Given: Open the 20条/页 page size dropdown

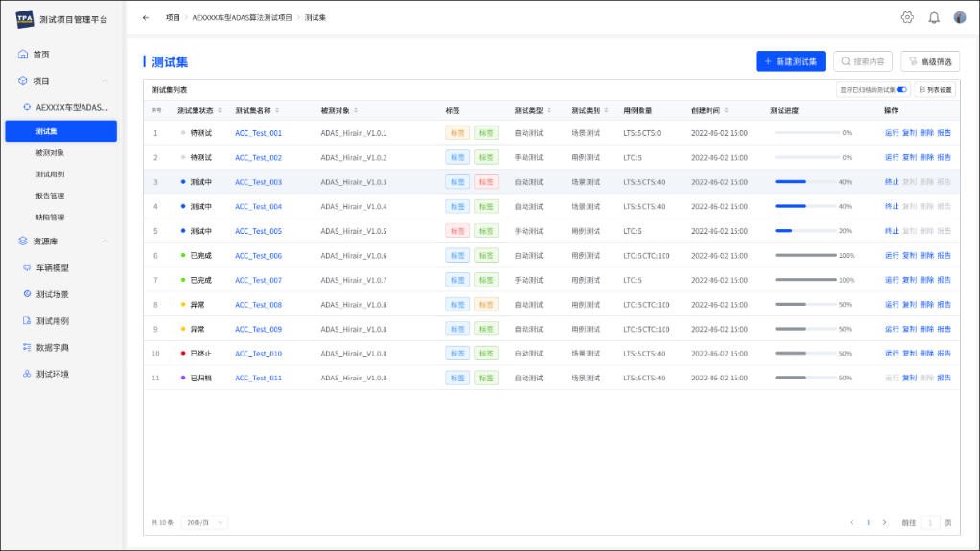Looking at the screenshot, I should tap(204, 522).
